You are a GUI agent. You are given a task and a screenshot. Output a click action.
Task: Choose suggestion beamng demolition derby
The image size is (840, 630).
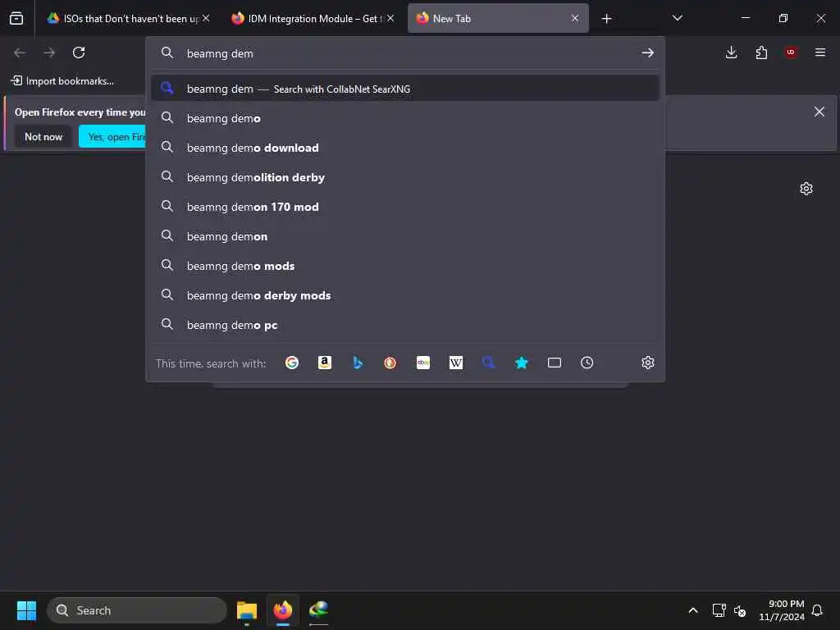(x=405, y=177)
